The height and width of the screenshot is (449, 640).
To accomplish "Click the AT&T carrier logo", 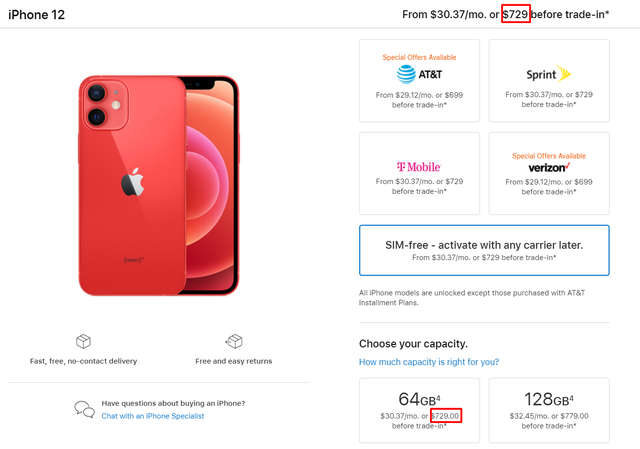I will [x=419, y=74].
